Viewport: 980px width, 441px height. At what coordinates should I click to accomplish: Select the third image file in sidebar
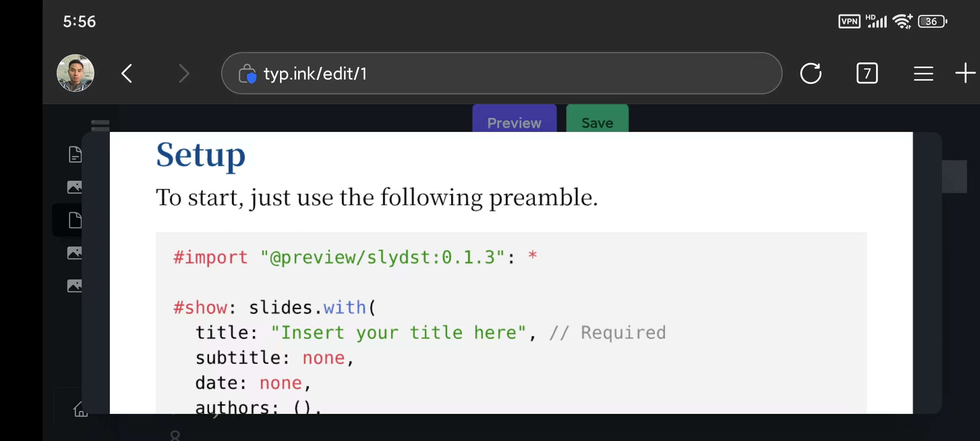[x=74, y=285]
